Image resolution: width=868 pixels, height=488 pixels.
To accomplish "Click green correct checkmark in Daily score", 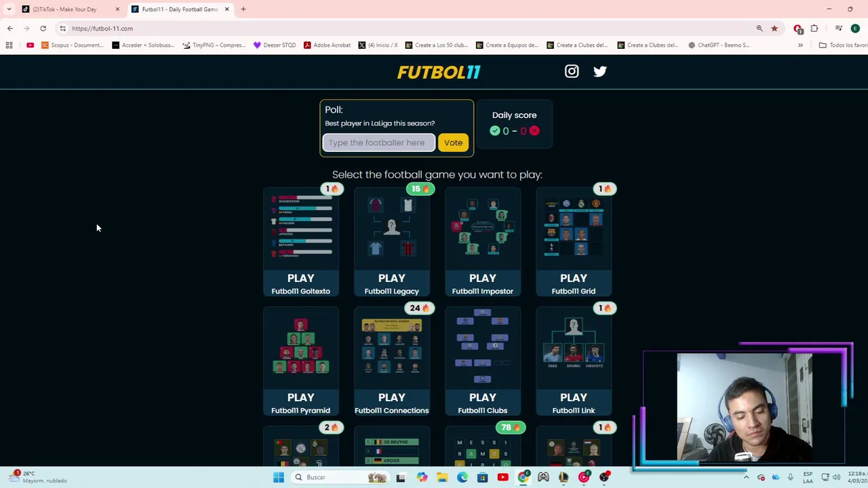I will pyautogui.click(x=494, y=131).
